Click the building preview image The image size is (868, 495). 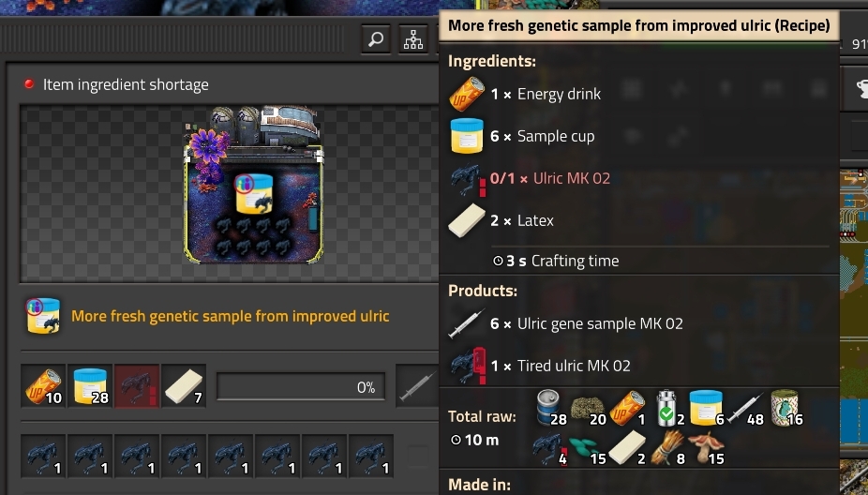(253, 185)
